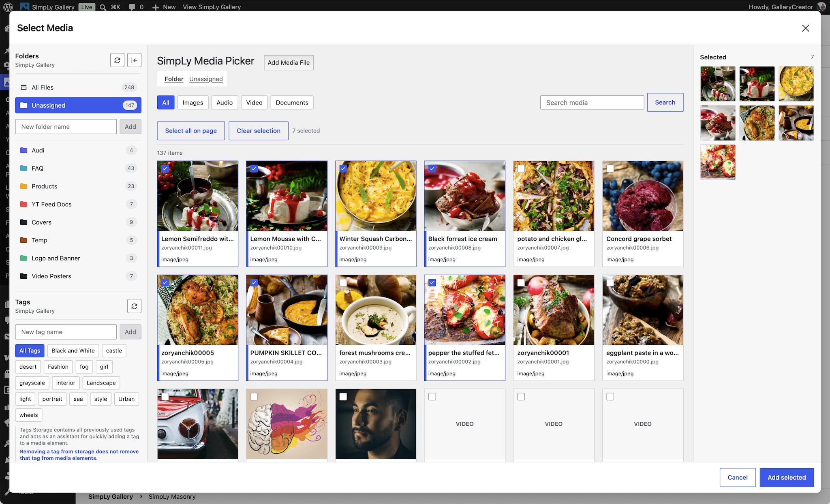This screenshot has width=830, height=504.
Task: Check the eggplant paste image checkbox
Action: click(610, 283)
